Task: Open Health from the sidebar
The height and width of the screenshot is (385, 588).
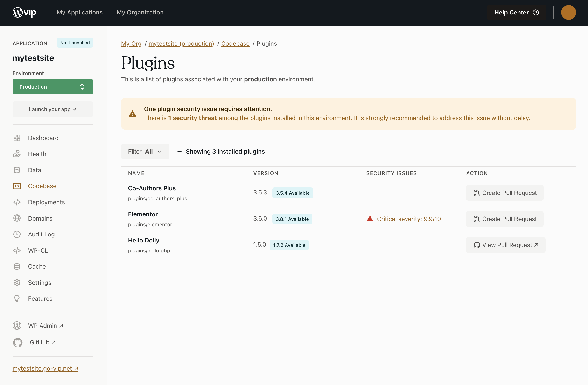Action: tap(37, 154)
